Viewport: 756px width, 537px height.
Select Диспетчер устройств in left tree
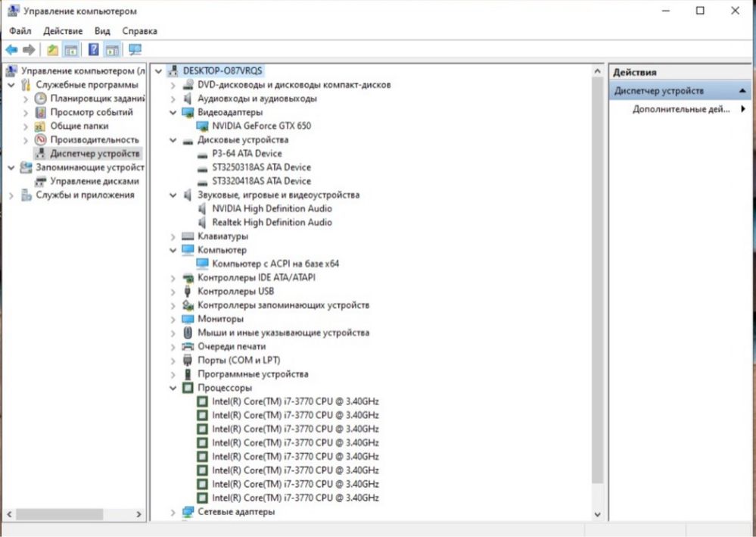pyautogui.click(x=95, y=154)
